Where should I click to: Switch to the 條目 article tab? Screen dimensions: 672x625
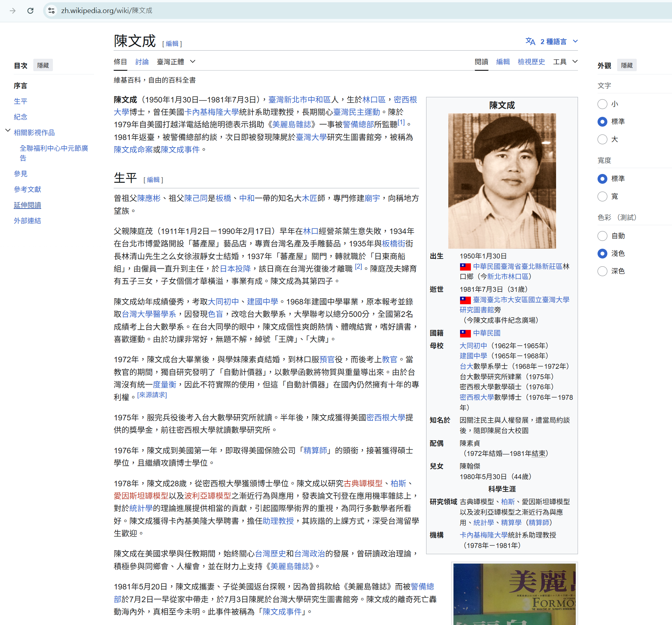tap(120, 62)
